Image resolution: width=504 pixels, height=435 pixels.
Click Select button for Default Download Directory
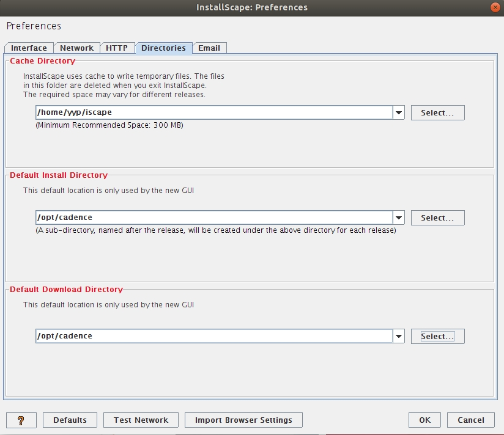(437, 336)
